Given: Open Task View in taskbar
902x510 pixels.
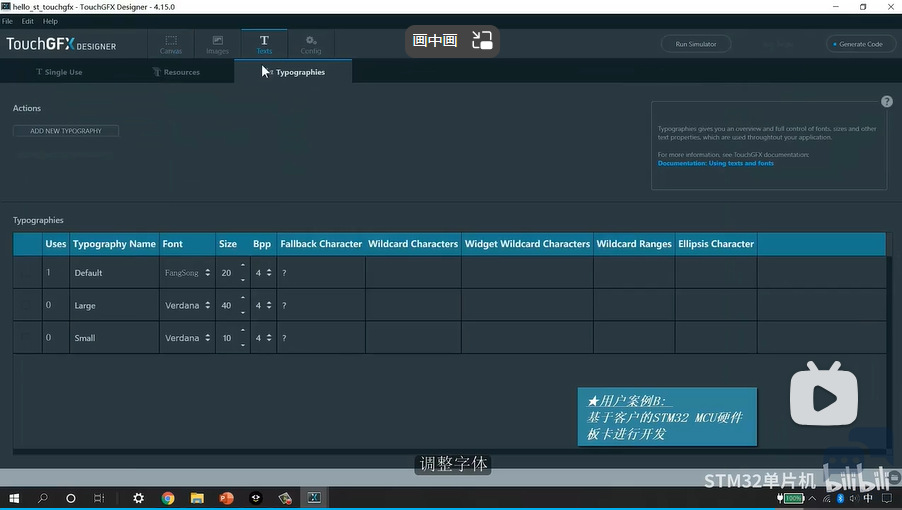Looking at the screenshot, I should 99,498.
